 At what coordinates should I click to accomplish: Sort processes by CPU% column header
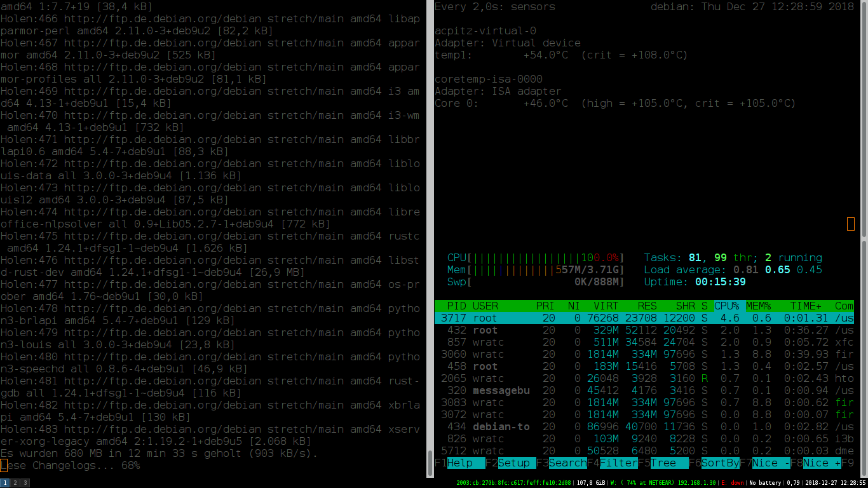(x=727, y=306)
